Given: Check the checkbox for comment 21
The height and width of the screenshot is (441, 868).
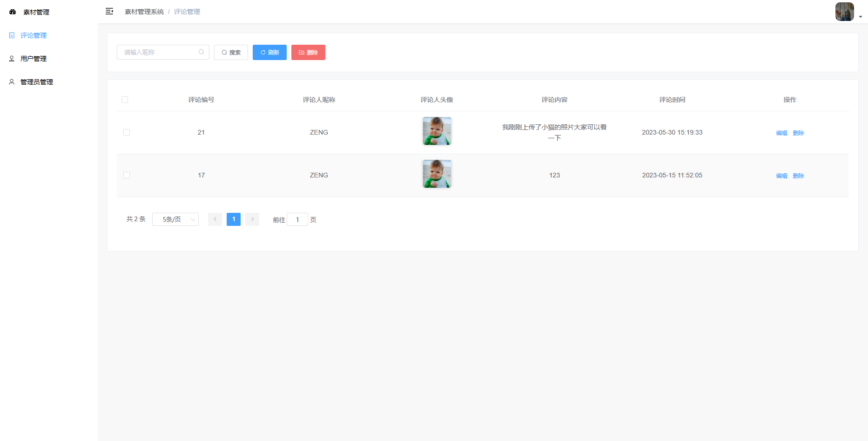Looking at the screenshot, I should [127, 132].
